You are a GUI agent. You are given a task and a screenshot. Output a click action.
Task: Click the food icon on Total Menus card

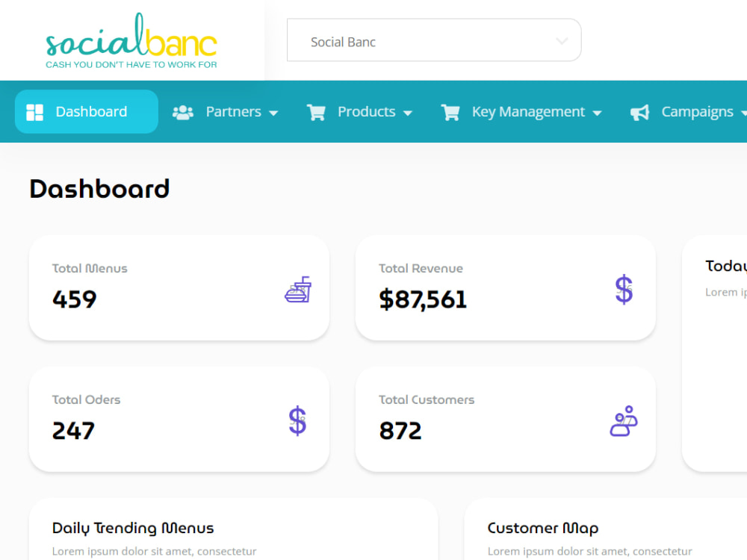coord(298,290)
